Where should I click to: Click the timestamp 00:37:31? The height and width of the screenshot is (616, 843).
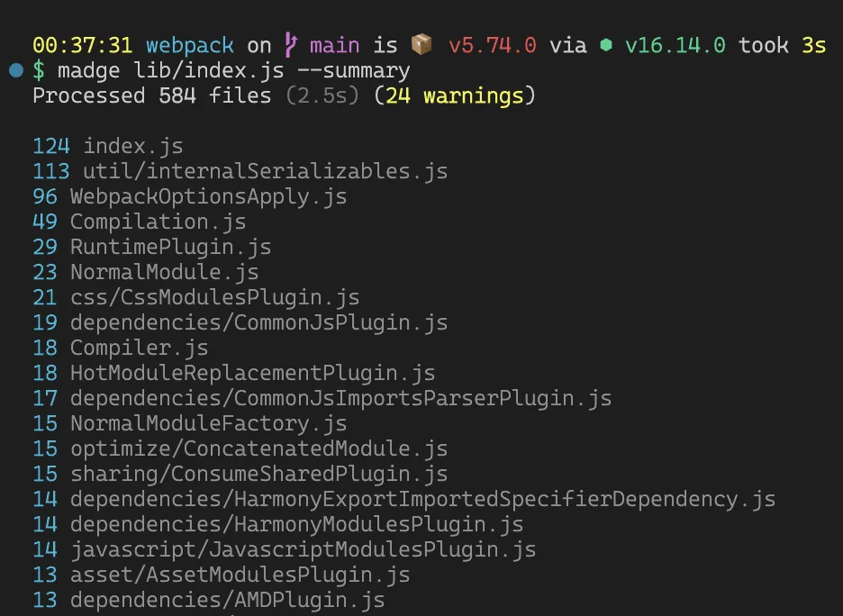82,45
